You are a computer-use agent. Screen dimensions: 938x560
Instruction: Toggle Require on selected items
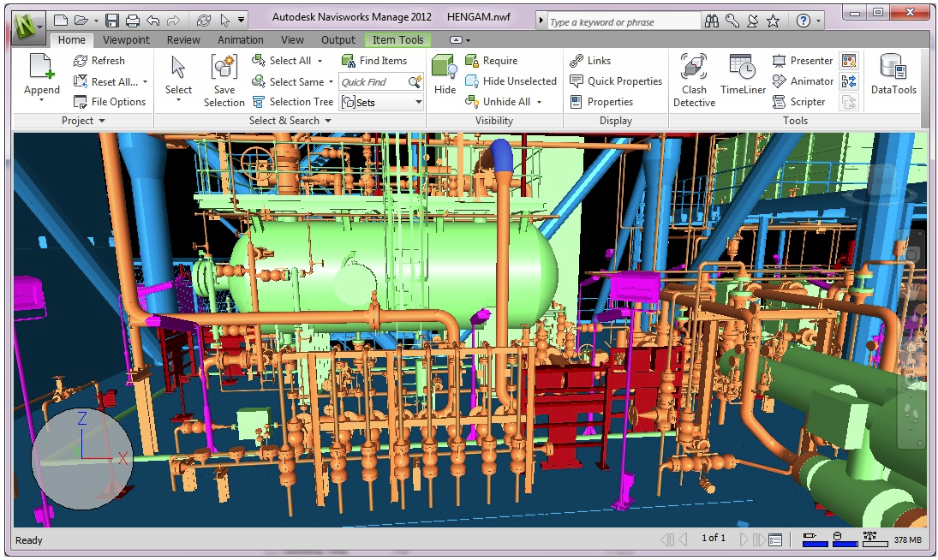pyautogui.click(x=491, y=61)
